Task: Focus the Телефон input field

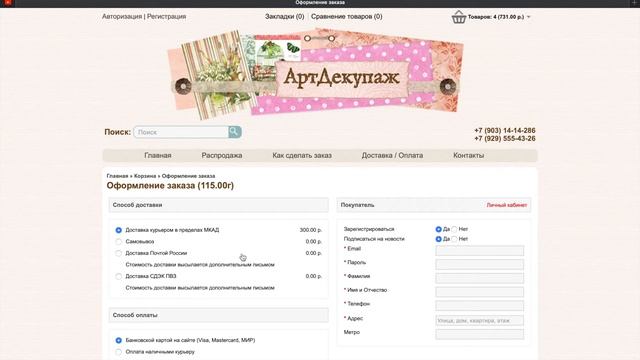Action: tap(480, 306)
